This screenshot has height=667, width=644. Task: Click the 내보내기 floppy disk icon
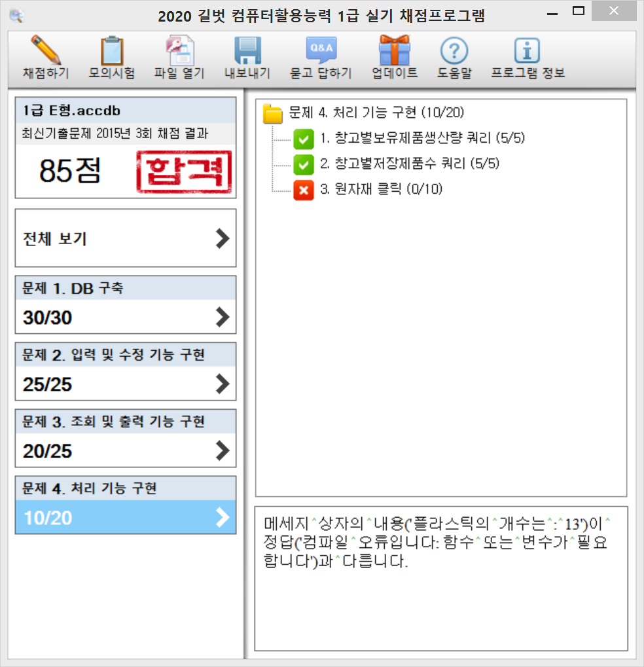247,52
